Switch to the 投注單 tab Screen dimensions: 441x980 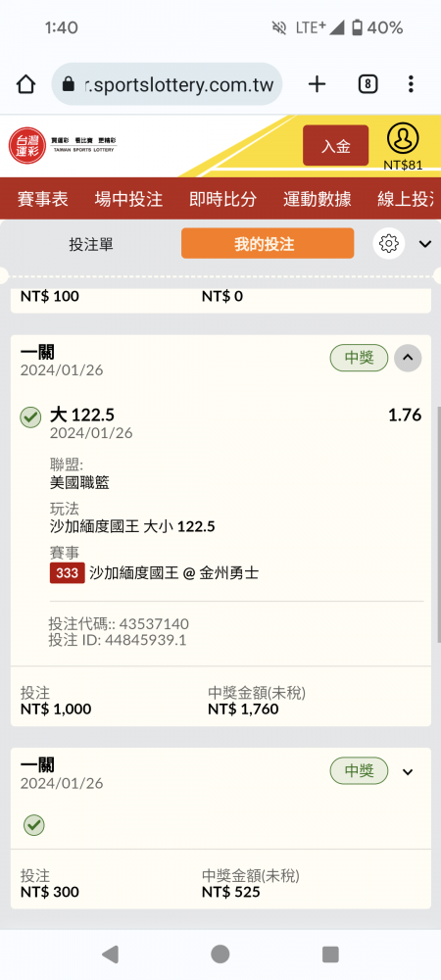pos(91,244)
